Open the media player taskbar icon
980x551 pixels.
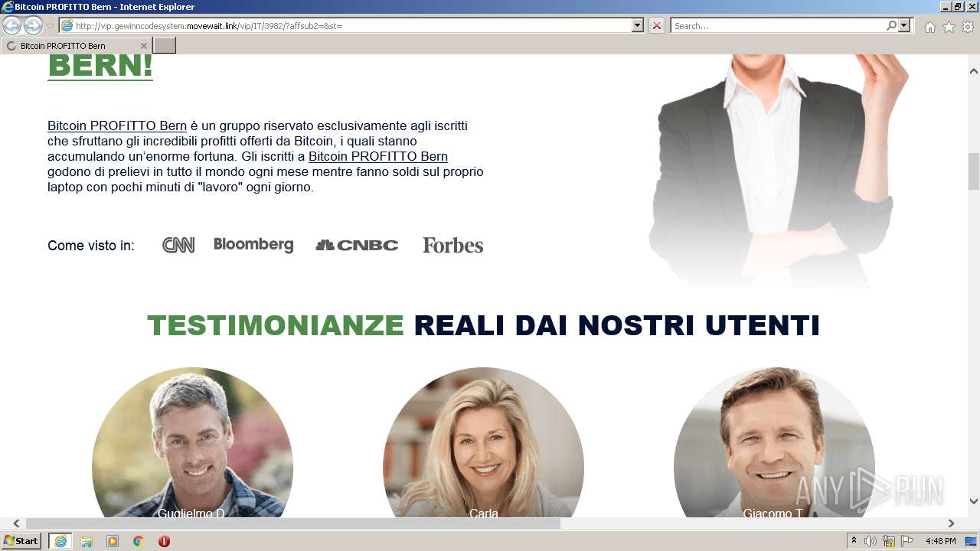[x=113, y=541]
